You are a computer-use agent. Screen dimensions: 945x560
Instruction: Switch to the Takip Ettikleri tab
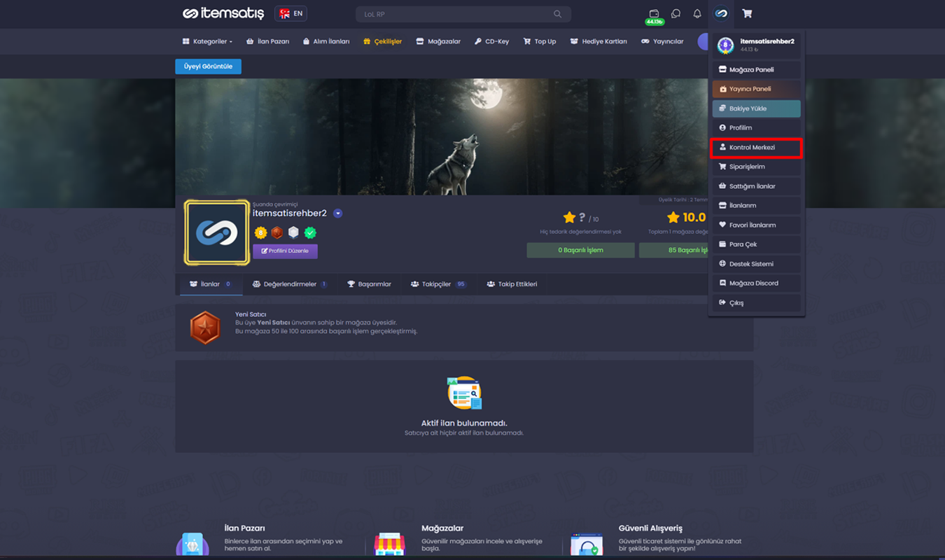coord(512,284)
